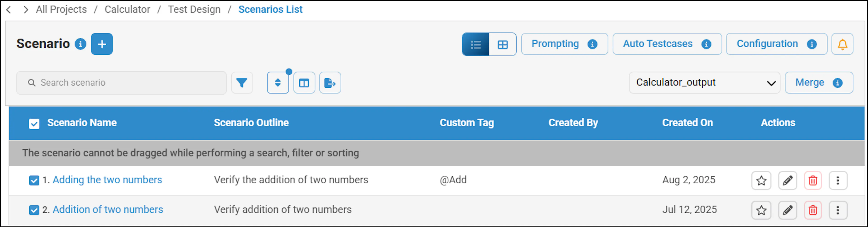Navigate to All Projects breadcrumb

click(x=61, y=9)
